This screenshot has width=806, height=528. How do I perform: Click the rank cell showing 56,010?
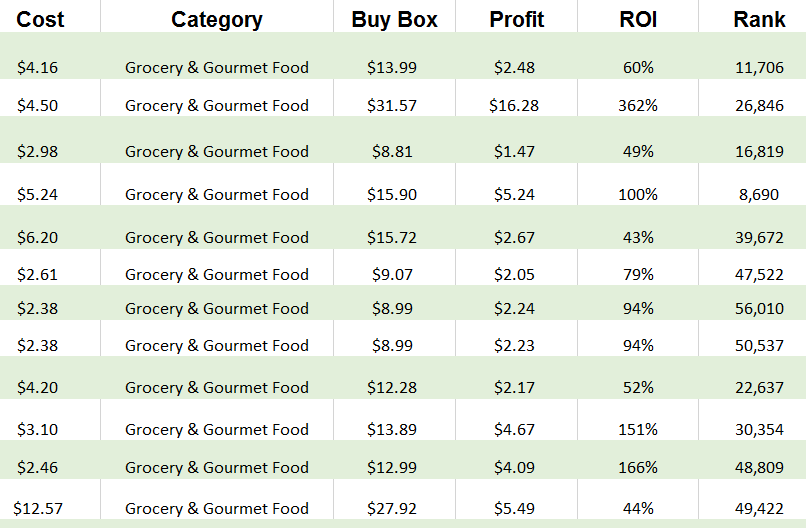(x=759, y=309)
